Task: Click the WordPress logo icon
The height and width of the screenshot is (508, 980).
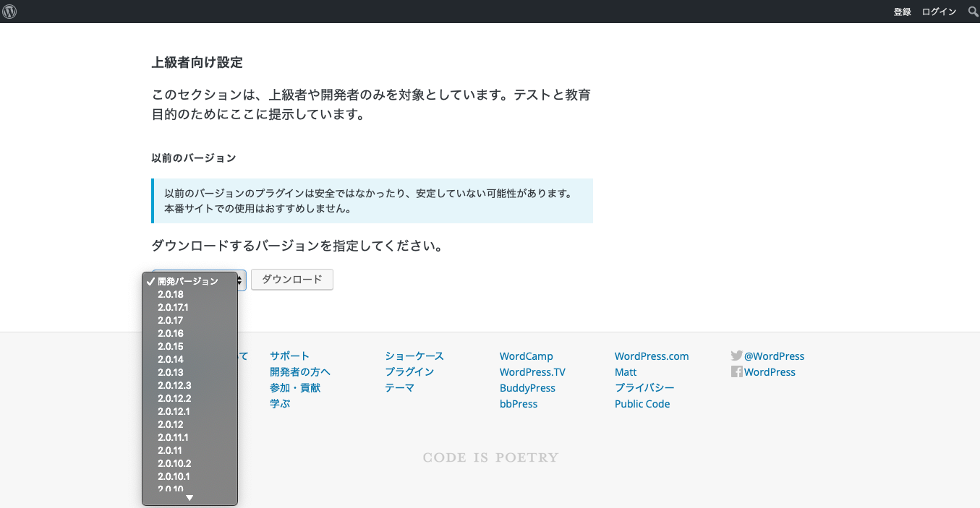Action: pyautogui.click(x=9, y=12)
